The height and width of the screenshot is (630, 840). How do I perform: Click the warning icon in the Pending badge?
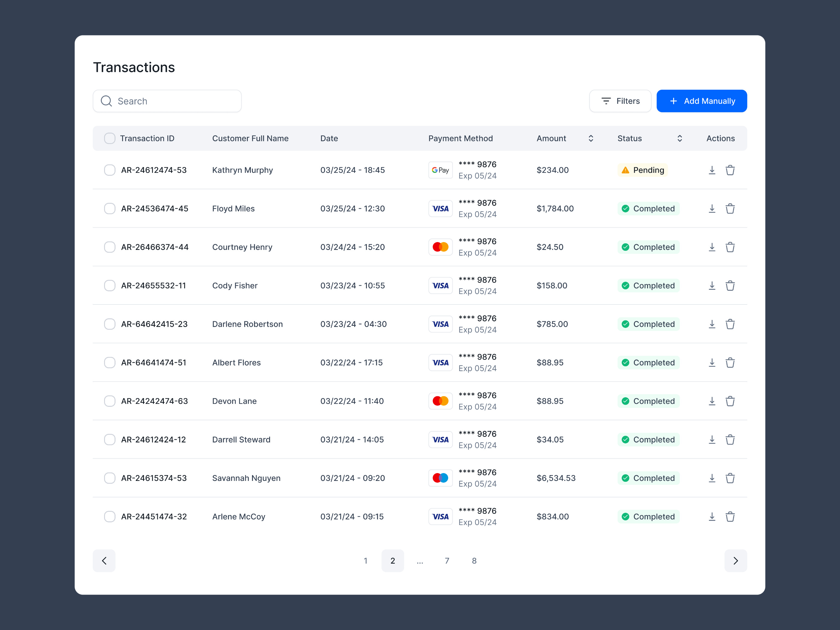tap(625, 170)
